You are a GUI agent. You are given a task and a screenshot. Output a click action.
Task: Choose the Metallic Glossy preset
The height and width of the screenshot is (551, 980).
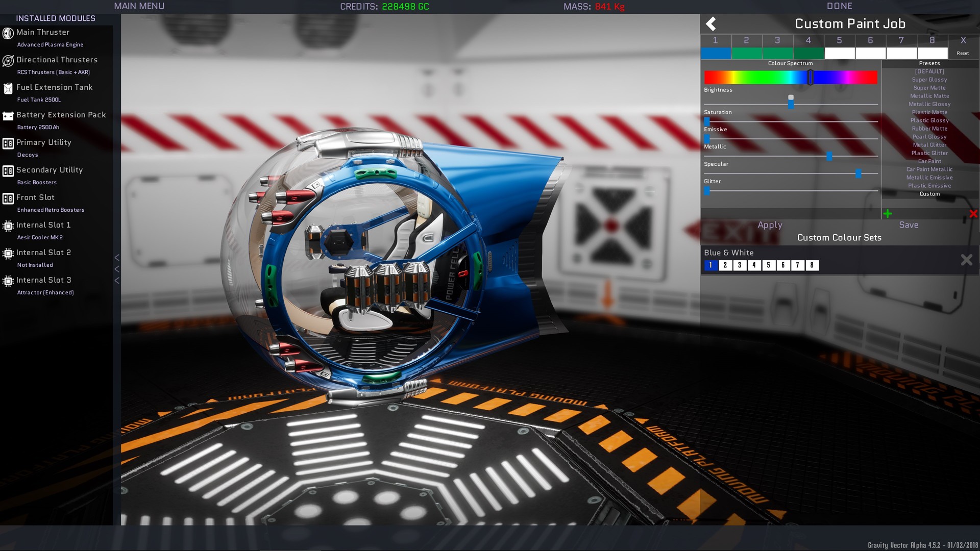tap(929, 104)
